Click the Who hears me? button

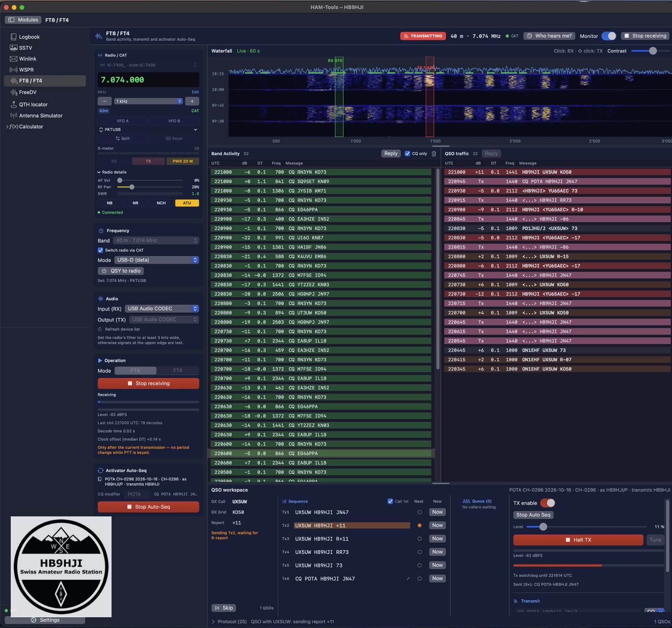(549, 36)
